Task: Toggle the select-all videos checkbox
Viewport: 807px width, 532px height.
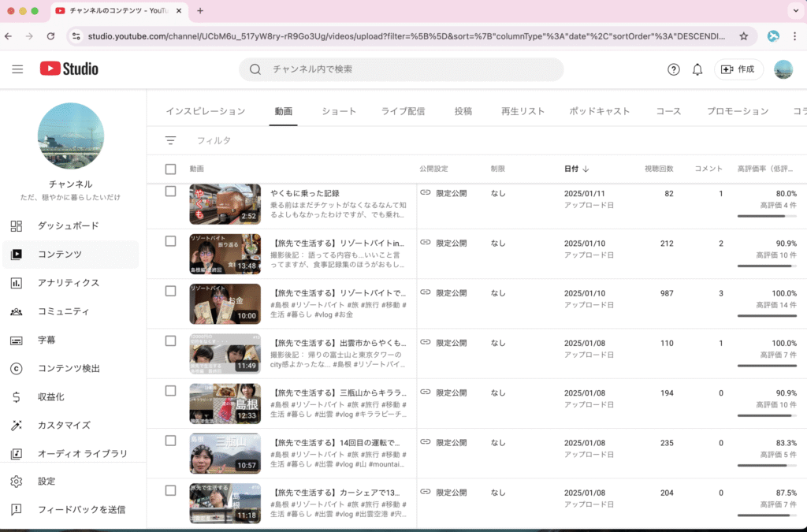Action: coord(171,169)
